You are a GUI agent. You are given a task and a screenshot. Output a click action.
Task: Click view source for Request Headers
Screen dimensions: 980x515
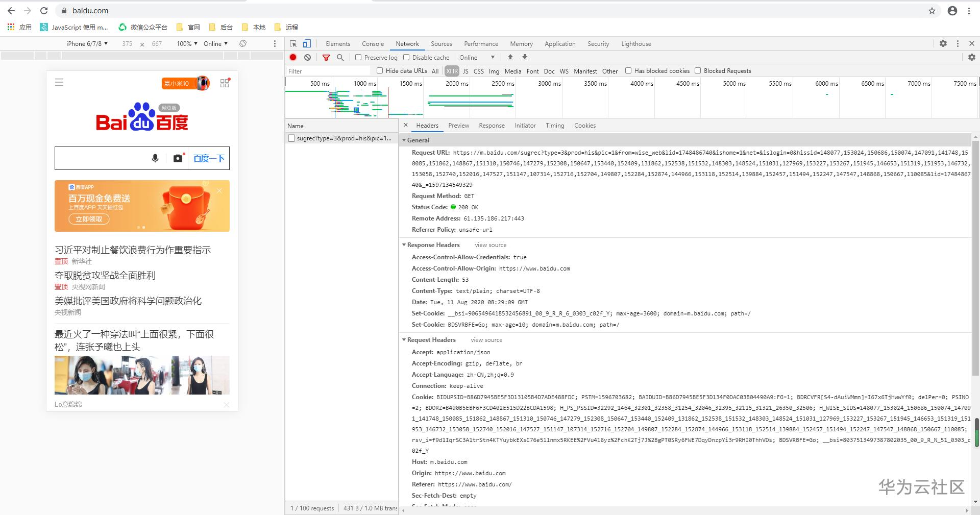[486, 340]
